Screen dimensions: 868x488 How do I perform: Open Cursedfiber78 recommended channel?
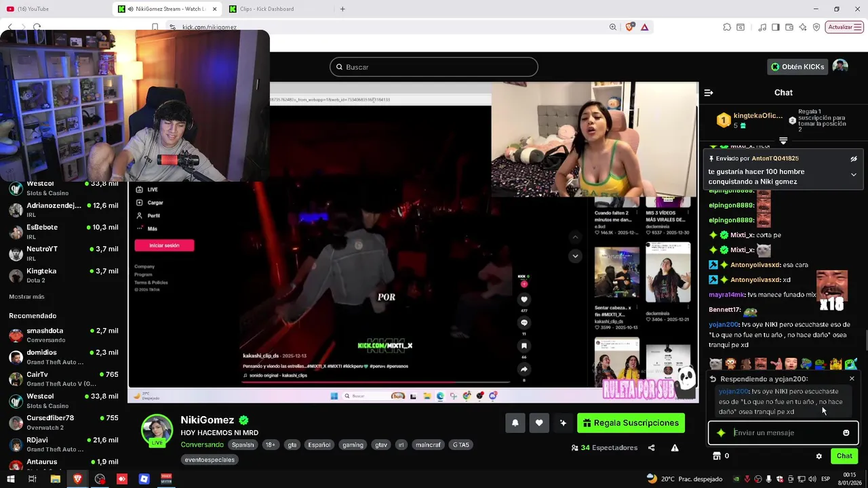pyautogui.click(x=64, y=422)
